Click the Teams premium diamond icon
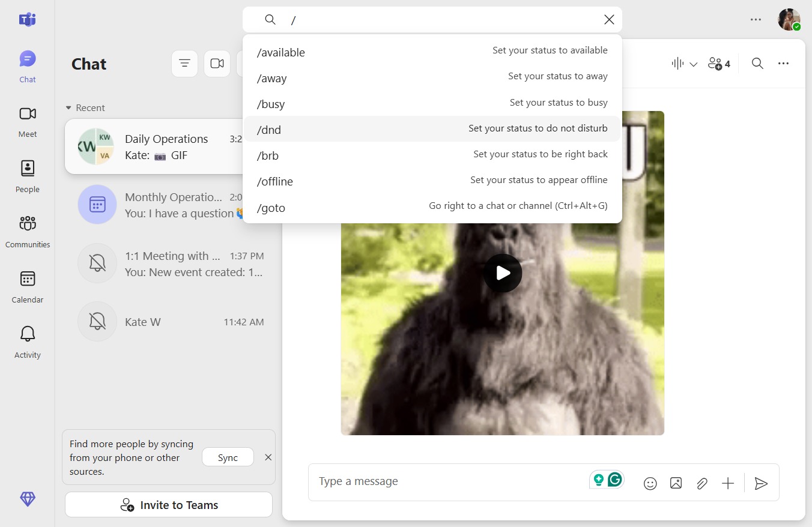Screen dimensions: 812x527 pyautogui.click(x=28, y=499)
